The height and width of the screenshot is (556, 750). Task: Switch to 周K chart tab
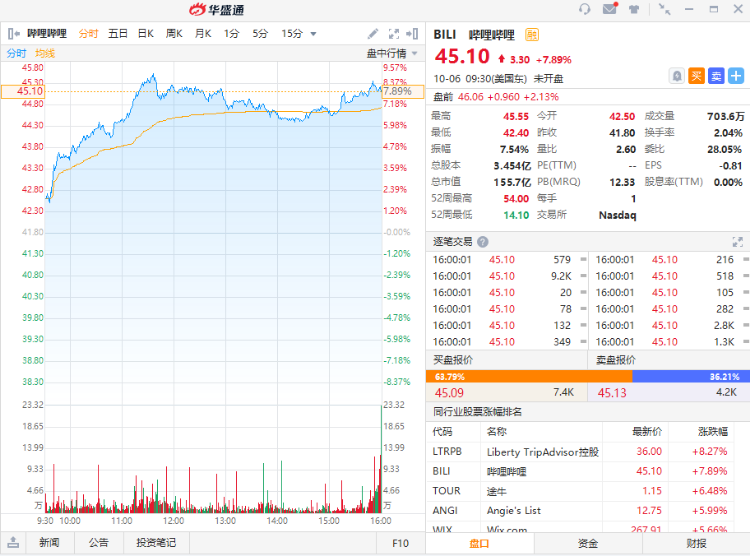174,33
